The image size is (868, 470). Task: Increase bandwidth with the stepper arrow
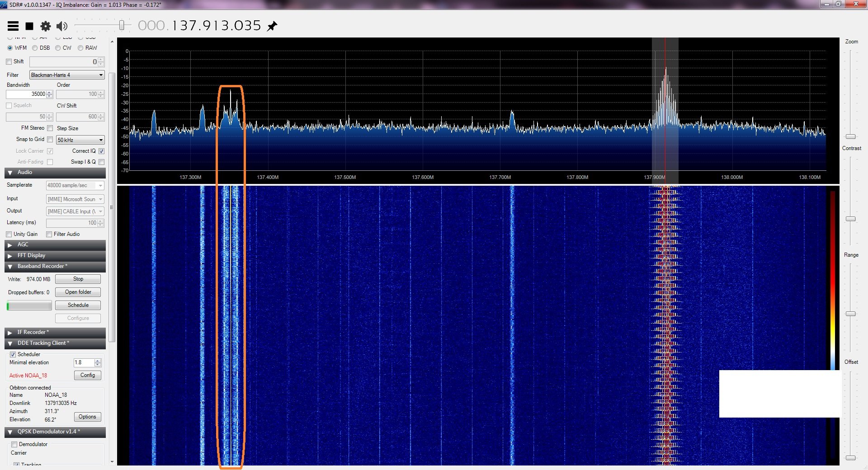click(50, 92)
